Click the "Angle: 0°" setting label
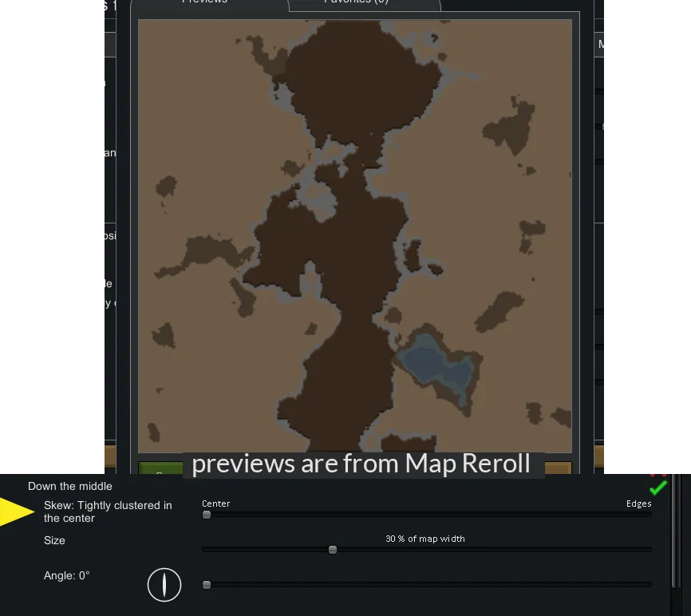 coord(66,575)
